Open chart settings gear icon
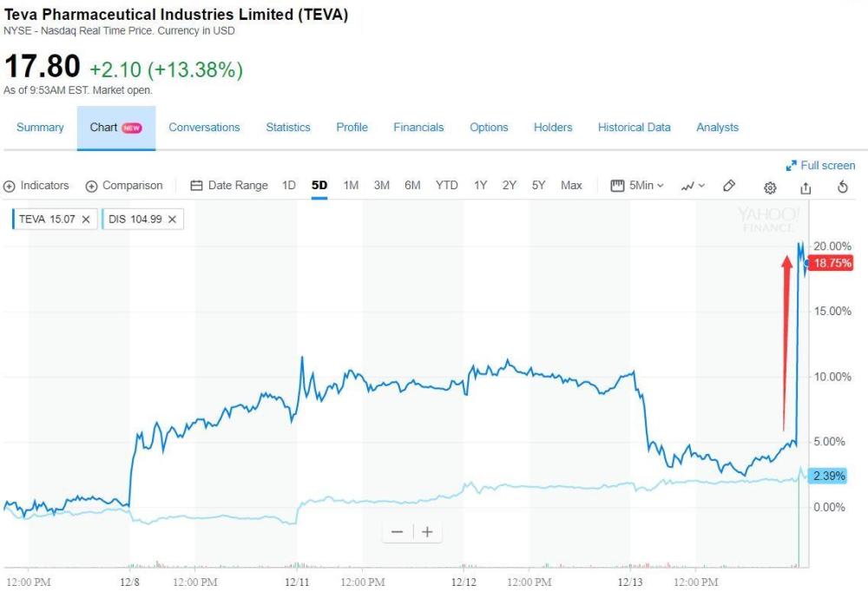 tap(769, 187)
